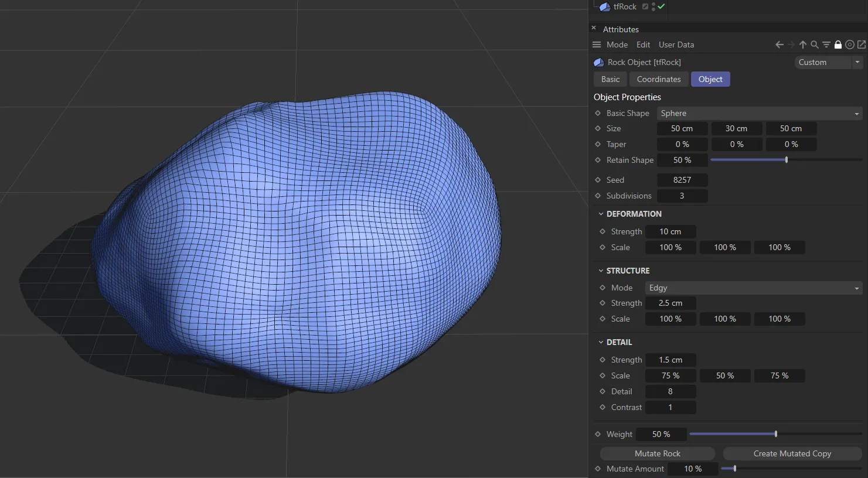868x478 pixels.
Task: Open the hamburger menu in Attributes
Action: pyautogui.click(x=597, y=45)
